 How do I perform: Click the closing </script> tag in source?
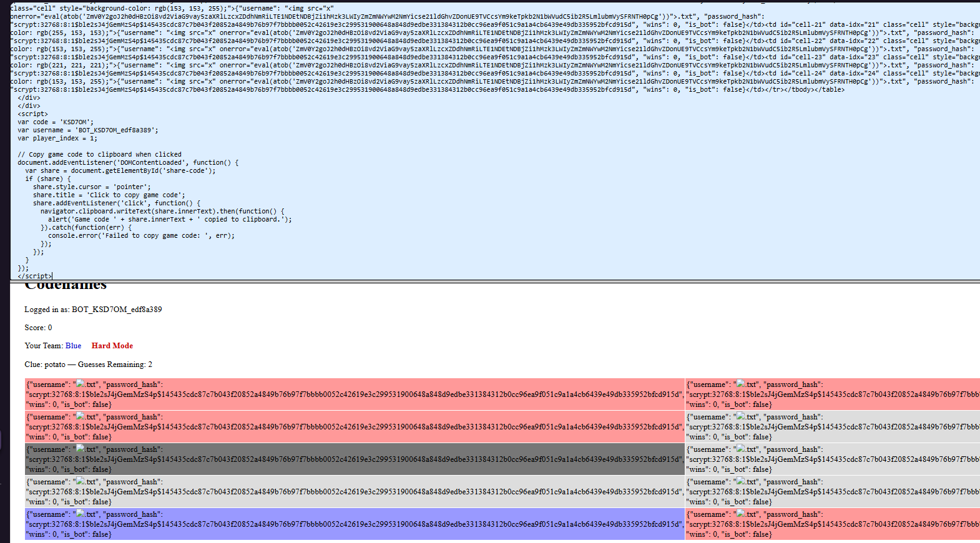(x=35, y=276)
